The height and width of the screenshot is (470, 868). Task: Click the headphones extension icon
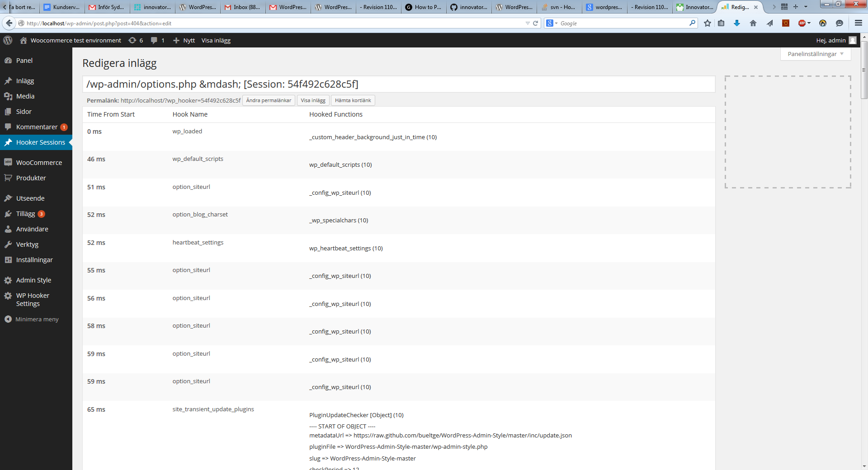pyautogui.click(x=823, y=23)
